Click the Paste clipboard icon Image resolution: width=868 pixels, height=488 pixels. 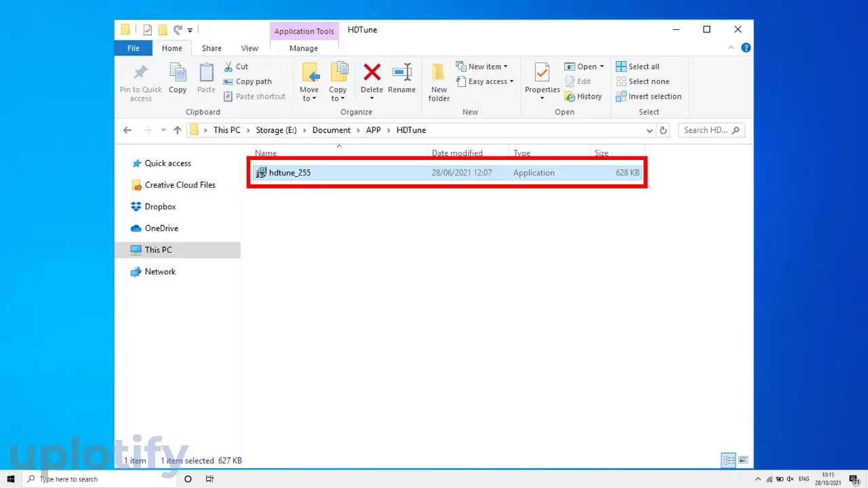coord(206,73)
